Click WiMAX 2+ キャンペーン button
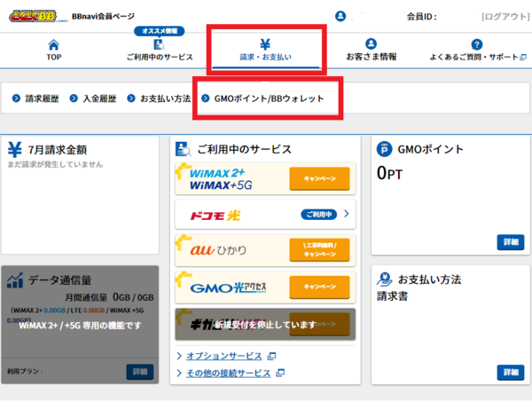 coord(319,178)
